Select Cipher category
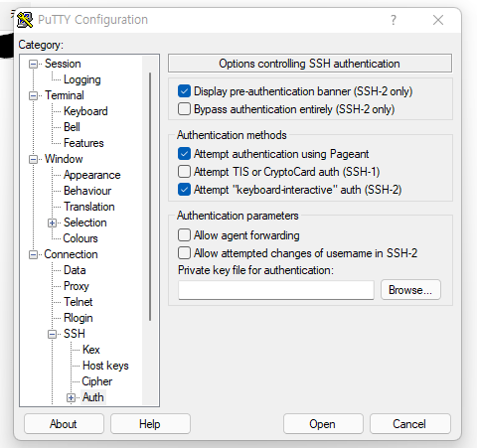 (96, 381)
